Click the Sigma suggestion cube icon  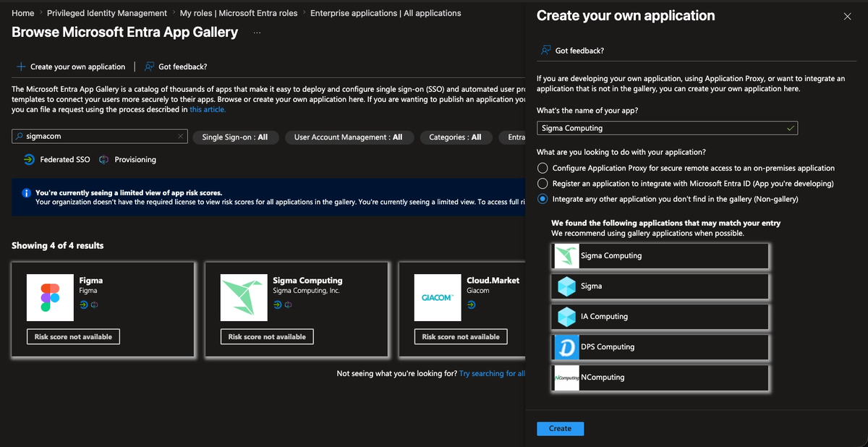tap(567, 286)
